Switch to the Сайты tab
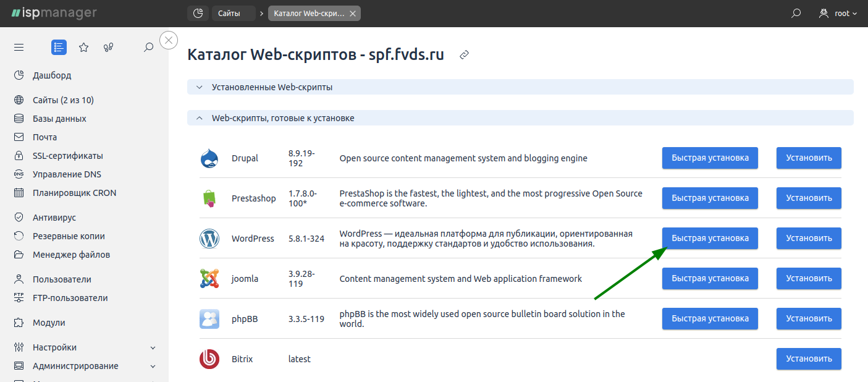Screen dimensions: 868x382 [x=233, y=13]
